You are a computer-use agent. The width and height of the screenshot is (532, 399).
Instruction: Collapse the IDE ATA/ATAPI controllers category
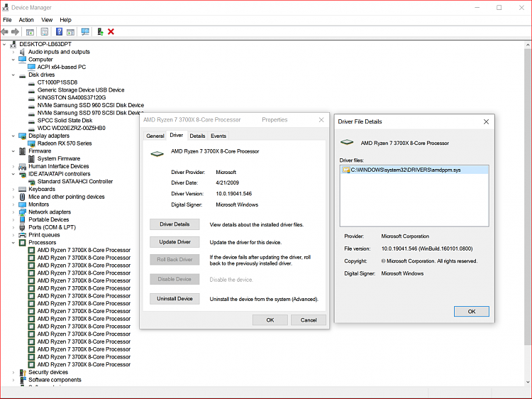click(x=13, y=174)
